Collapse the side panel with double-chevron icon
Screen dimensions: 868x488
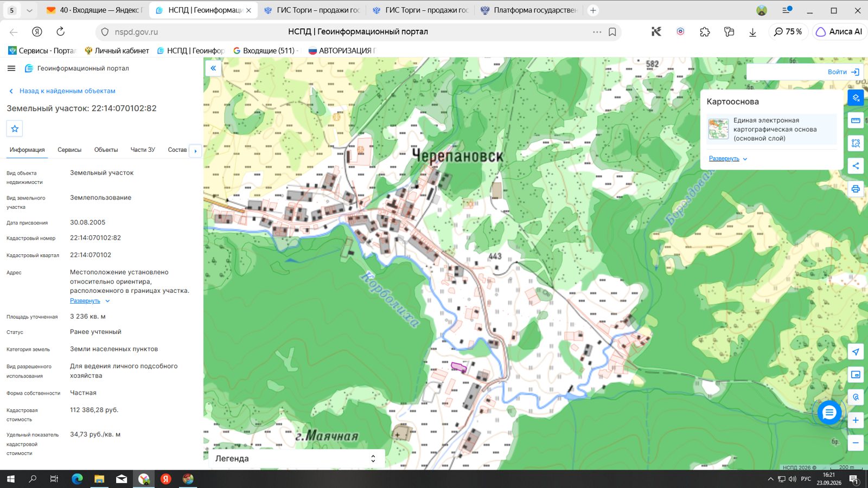(213, 68)
